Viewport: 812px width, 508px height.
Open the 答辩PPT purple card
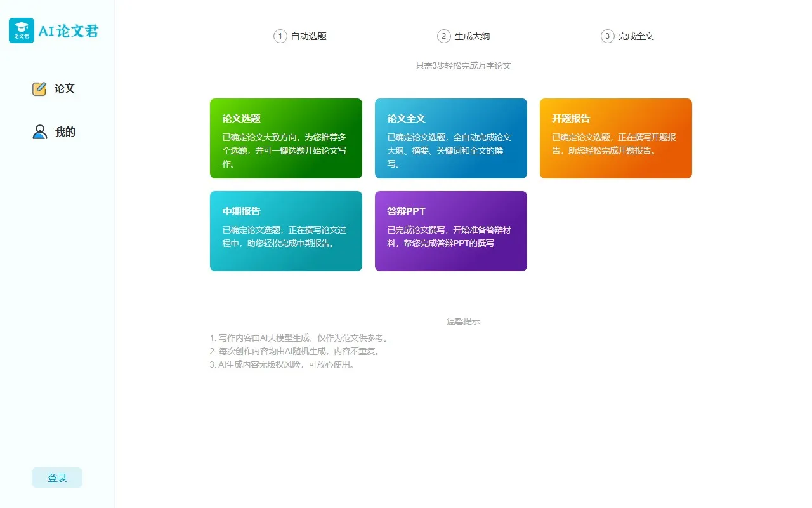click(450, 231)
